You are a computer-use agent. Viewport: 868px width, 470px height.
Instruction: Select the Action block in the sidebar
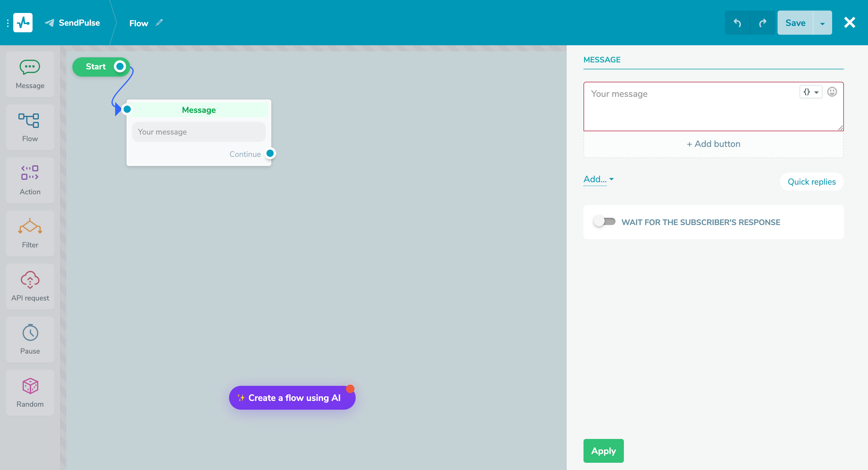click(30, 180)
